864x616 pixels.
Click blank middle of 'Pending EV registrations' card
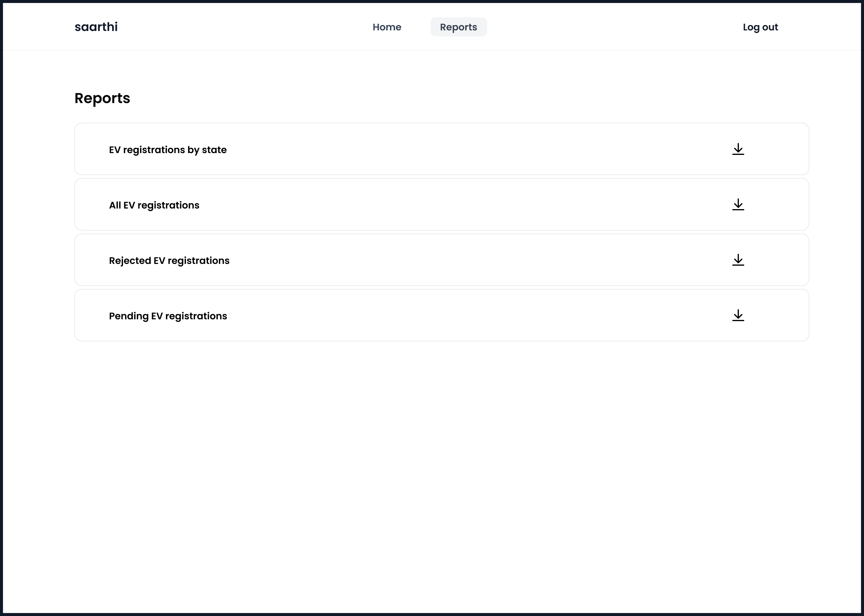(x=455, y=315)
